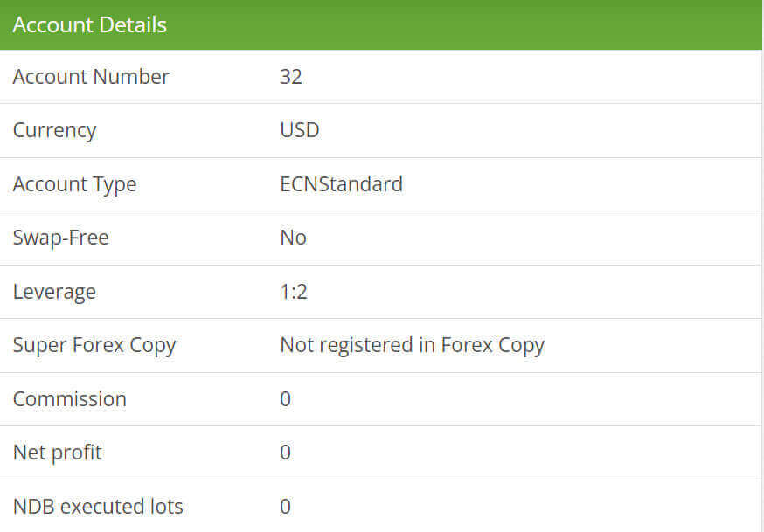Select the Net profit label
This screenshot has width=764, height=532.
(x=57, y=453)
